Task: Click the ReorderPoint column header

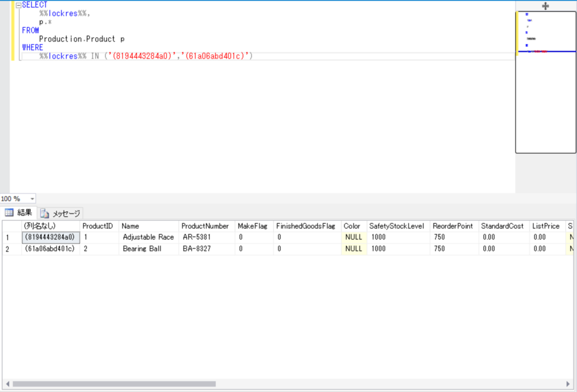Action: (454, 226)
